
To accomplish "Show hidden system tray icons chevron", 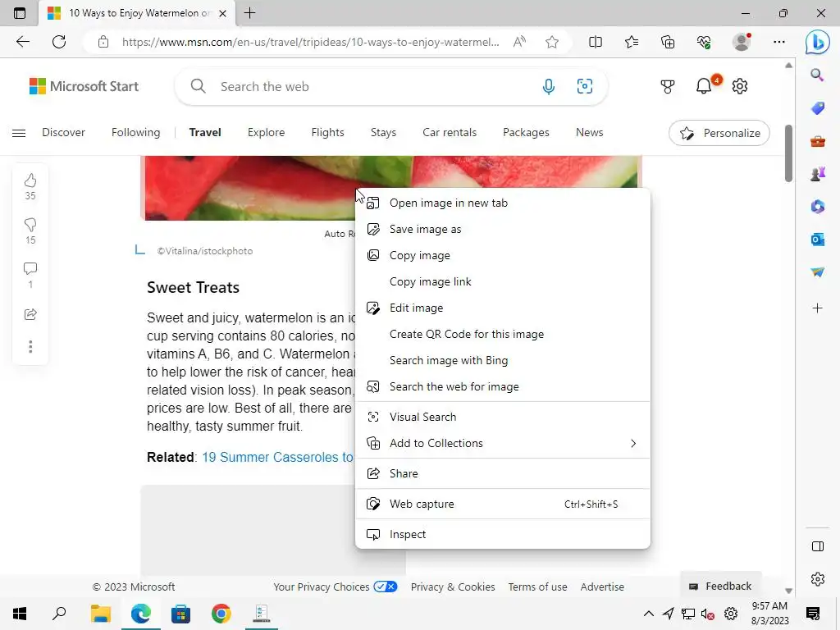I will pos(648,614).
